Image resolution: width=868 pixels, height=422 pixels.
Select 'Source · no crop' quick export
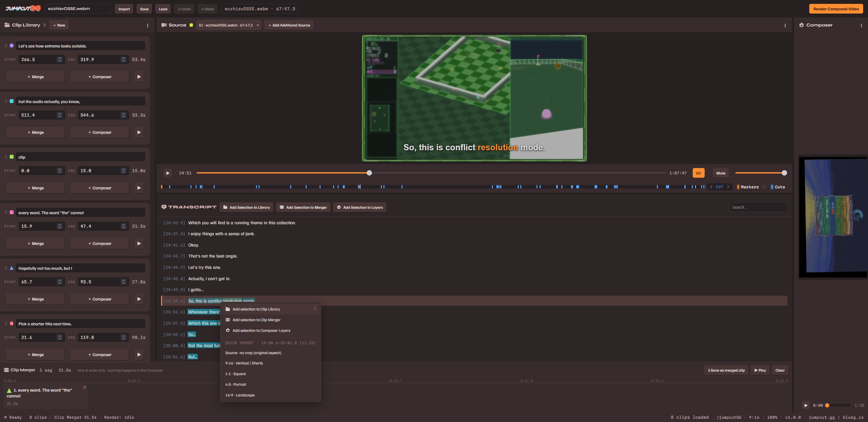[x=271, y=353]
